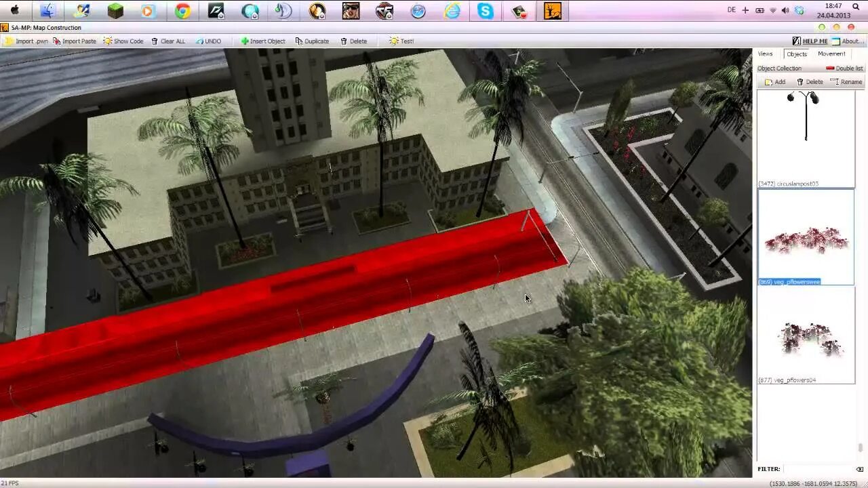Click Clear ALL in the toolbar

(x=167, y=41)
